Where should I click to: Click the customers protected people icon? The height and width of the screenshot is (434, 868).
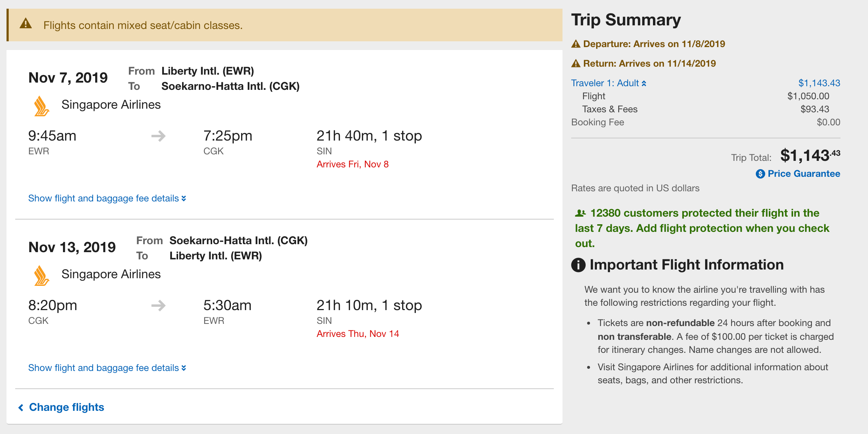point(580,213)
